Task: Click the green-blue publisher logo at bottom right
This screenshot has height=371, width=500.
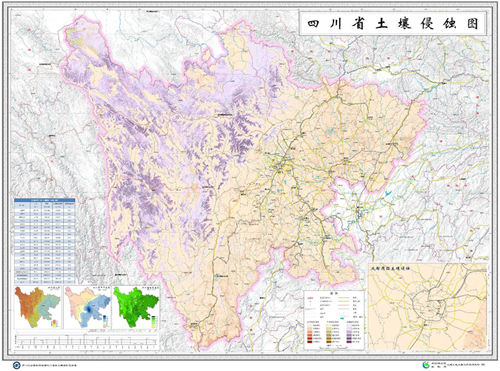Action: pyautogui.click(x=426, y=365)
